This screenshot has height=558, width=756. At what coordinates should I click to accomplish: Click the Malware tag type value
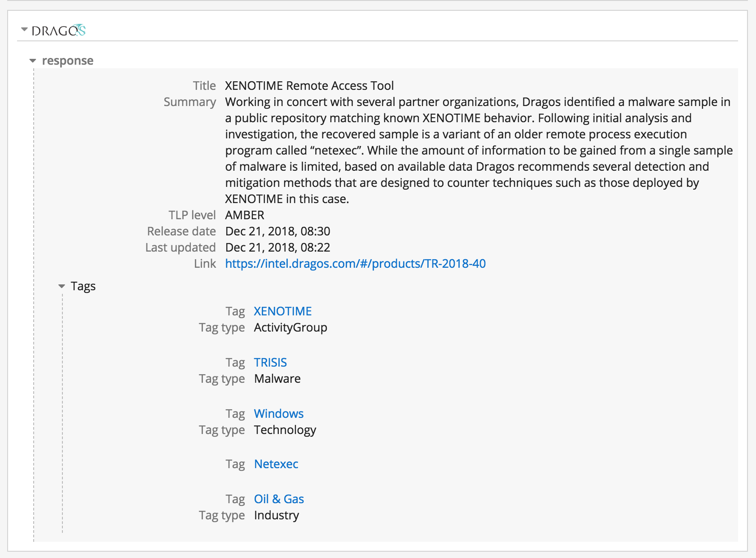(x=277, y=379)
